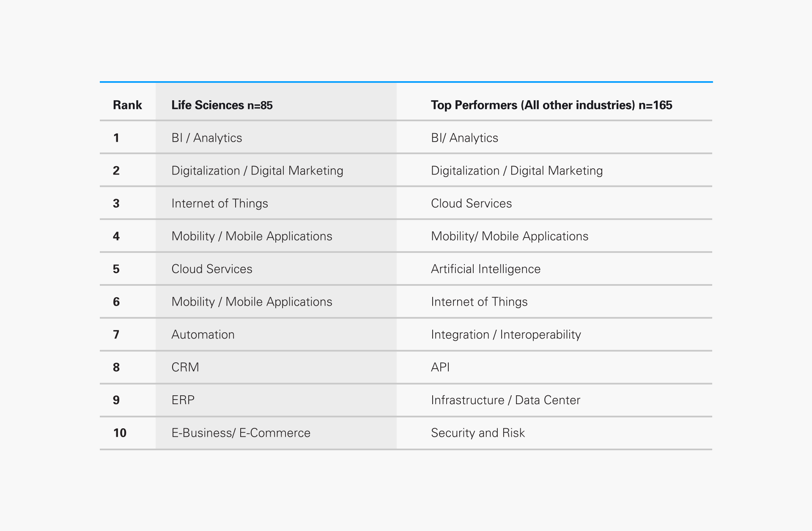This screenshot has width=812, height=531.
Task: Select 'Cloud Services' in Top Performers column
Action: tap(471, 203)
